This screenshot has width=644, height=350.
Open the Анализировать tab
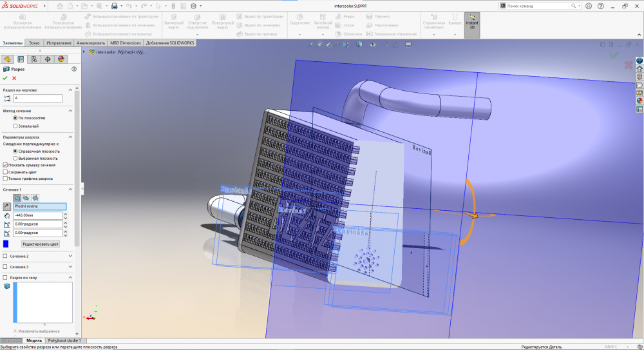click(x=91, y=43)
